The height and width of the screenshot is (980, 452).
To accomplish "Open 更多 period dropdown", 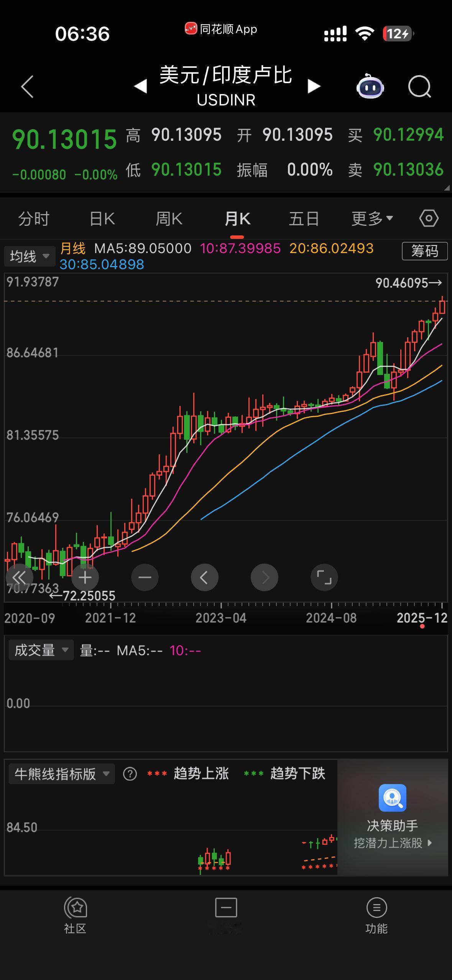I will [x=372, y=219].
